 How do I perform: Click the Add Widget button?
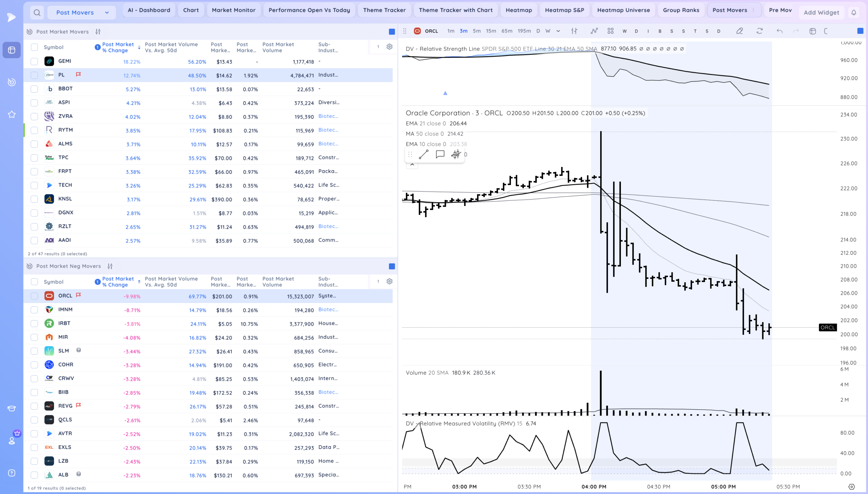(x=821, y=13)
